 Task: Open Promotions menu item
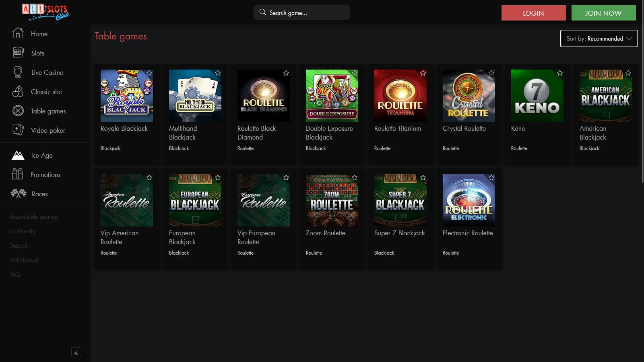[x=45, y=175]
